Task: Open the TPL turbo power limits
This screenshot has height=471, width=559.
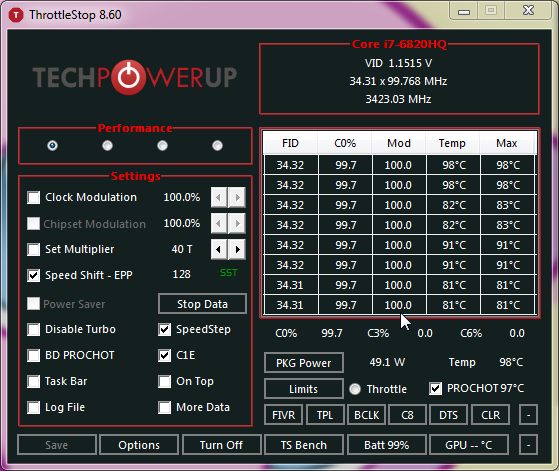Action: click(325, 415)
